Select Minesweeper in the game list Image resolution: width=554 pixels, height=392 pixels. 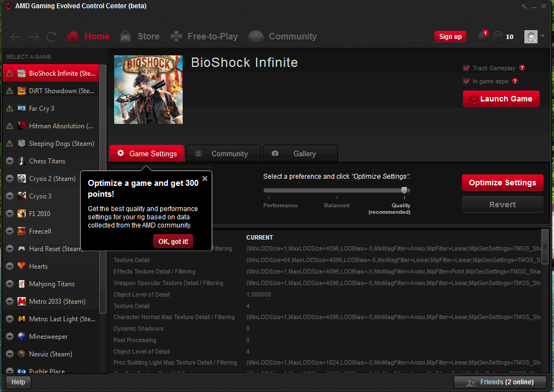coord(51,336)
